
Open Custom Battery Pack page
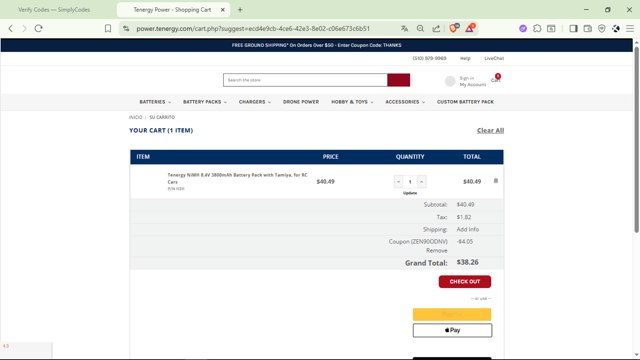coord(465,102)
